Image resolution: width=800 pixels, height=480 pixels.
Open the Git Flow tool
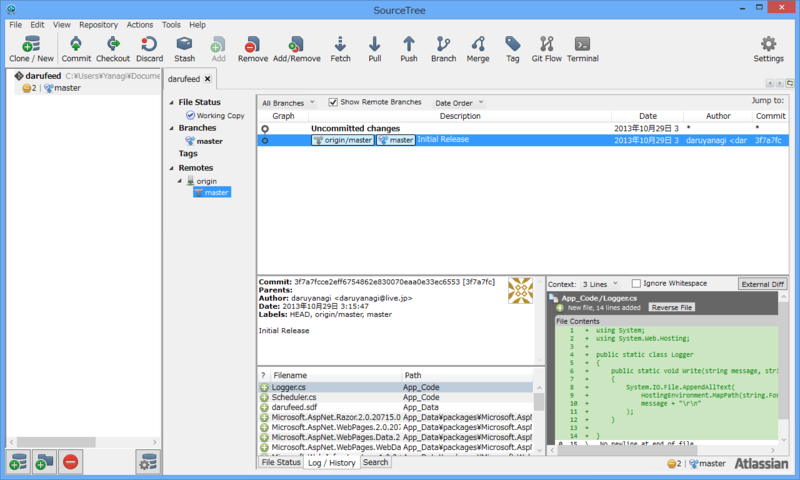click(546, 49)
